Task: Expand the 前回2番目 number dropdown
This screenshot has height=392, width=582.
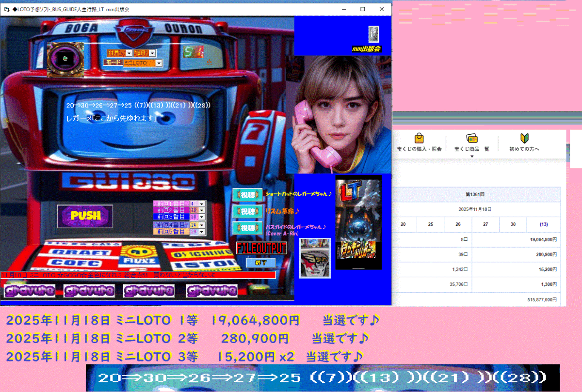Action: tap(202, 210)
